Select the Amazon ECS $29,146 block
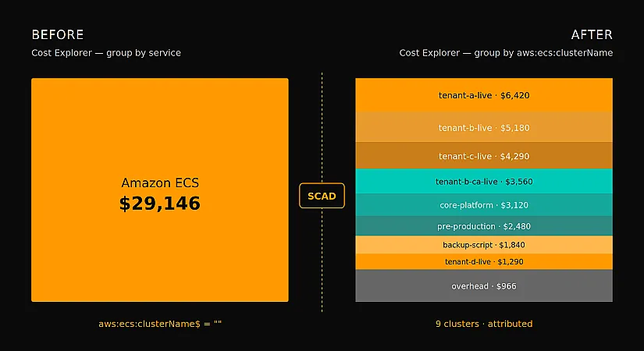644x351 pixels. click(x=160, y=190)
